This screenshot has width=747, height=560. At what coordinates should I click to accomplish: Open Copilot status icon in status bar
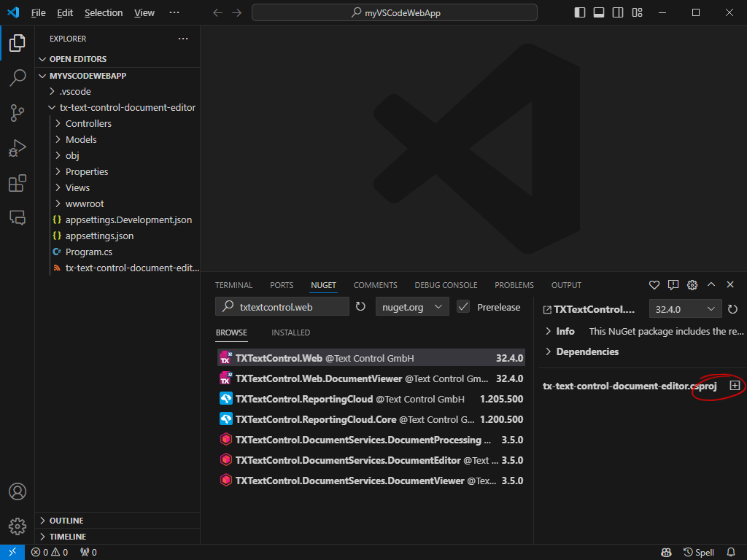[x=666, y=553]
